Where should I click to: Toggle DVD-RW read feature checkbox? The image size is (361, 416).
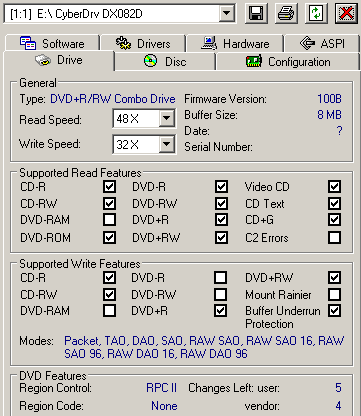221,203
